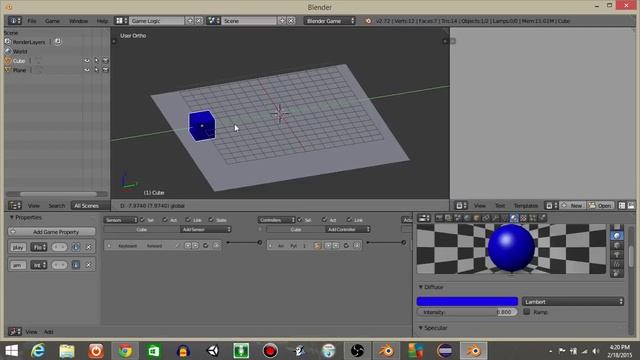Click the outliner horizontal scrollbar
640x360 pixels.
[x=58, y=194]
